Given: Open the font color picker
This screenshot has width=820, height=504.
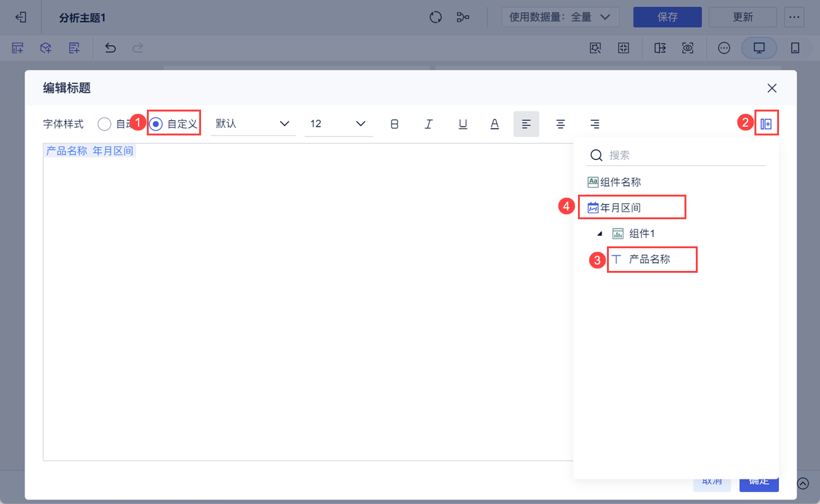Looking at the screenshot, I should point(495,124).
